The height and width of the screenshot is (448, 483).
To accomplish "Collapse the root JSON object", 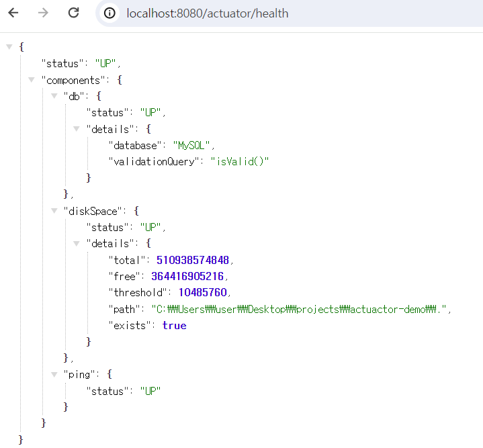I will pyautogui.click(x=9, y=47).
